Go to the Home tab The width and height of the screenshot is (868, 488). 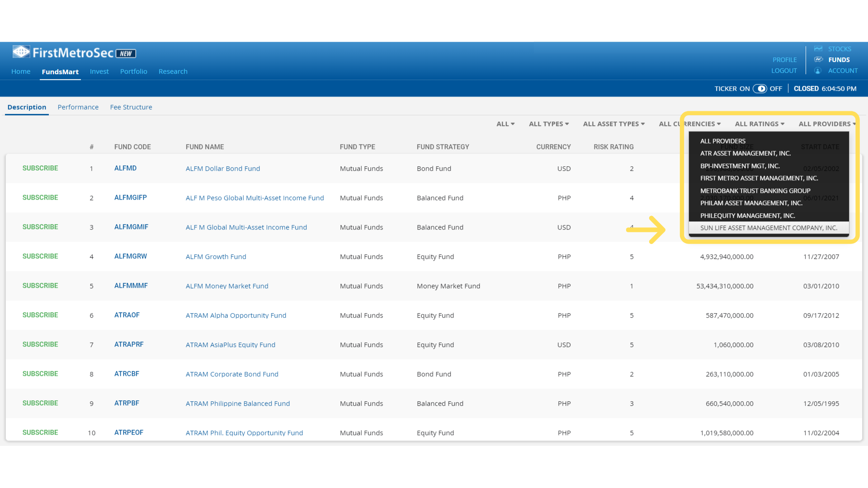(21, 71)
